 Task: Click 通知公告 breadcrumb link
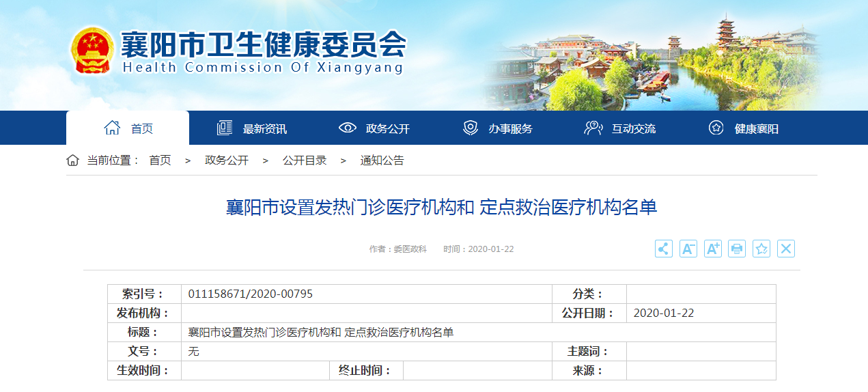point(382,160)
